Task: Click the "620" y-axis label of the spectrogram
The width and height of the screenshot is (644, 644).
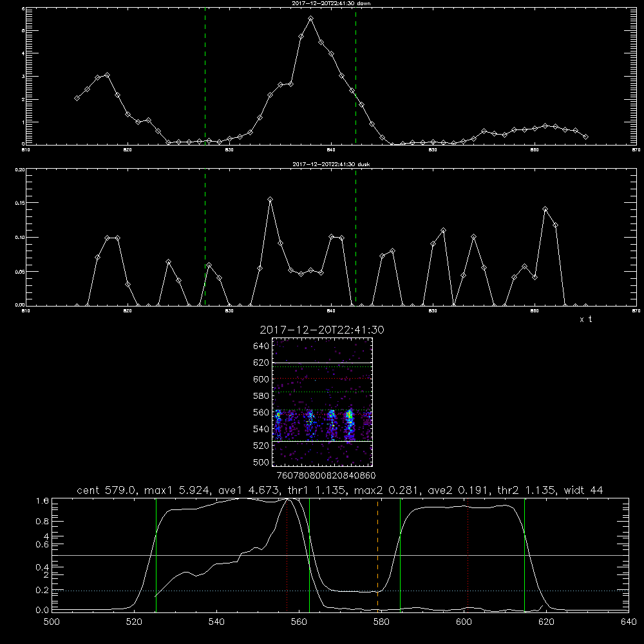Action: [x=261, y=363]
